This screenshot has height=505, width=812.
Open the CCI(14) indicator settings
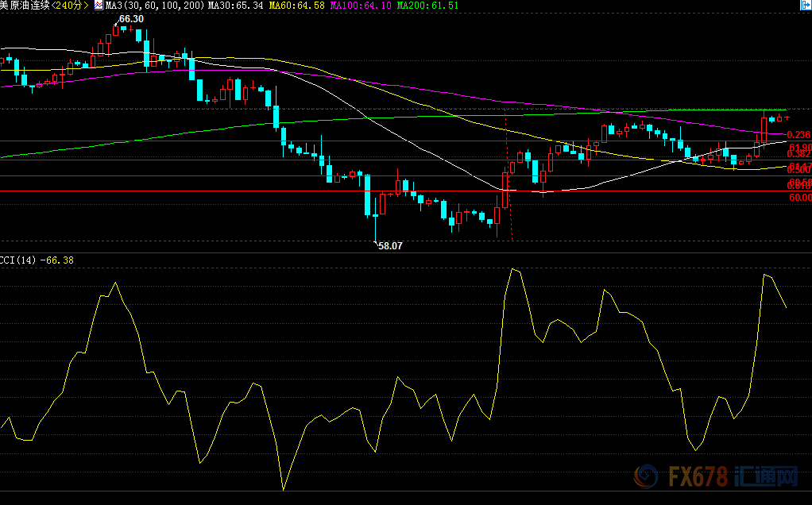point(18,260)
